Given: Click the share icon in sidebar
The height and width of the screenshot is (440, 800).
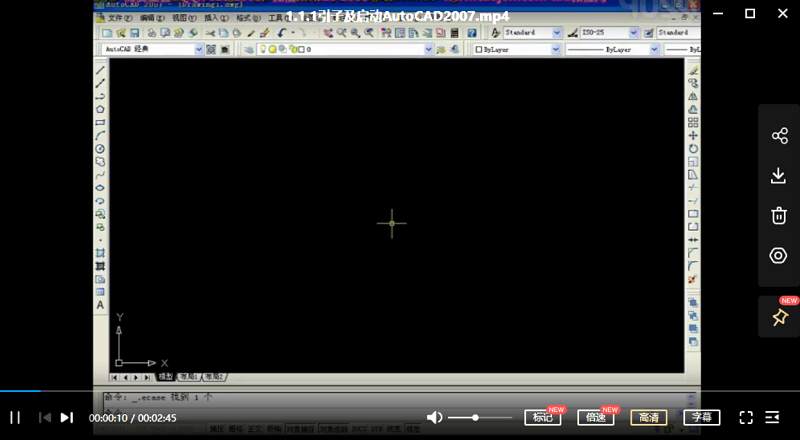Looking at the screenshot, I should point(779,136).
